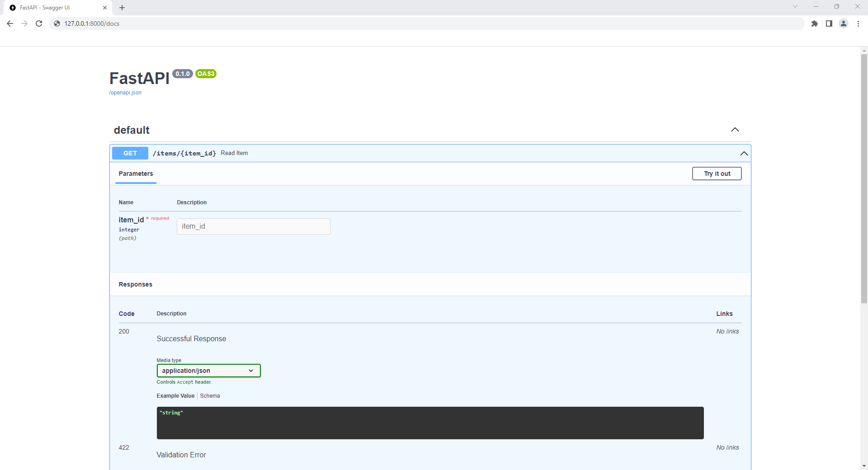868x470 pixels.
Task: Open a new browser tab
Action: tap(122, 8)
